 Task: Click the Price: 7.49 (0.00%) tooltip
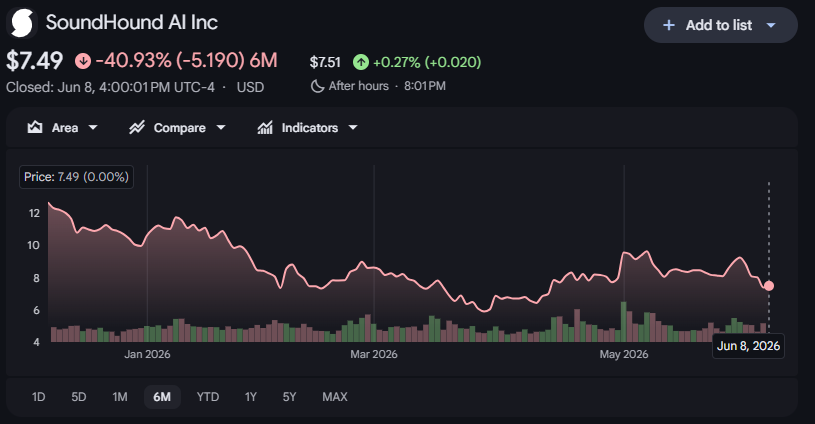(76, 177)
